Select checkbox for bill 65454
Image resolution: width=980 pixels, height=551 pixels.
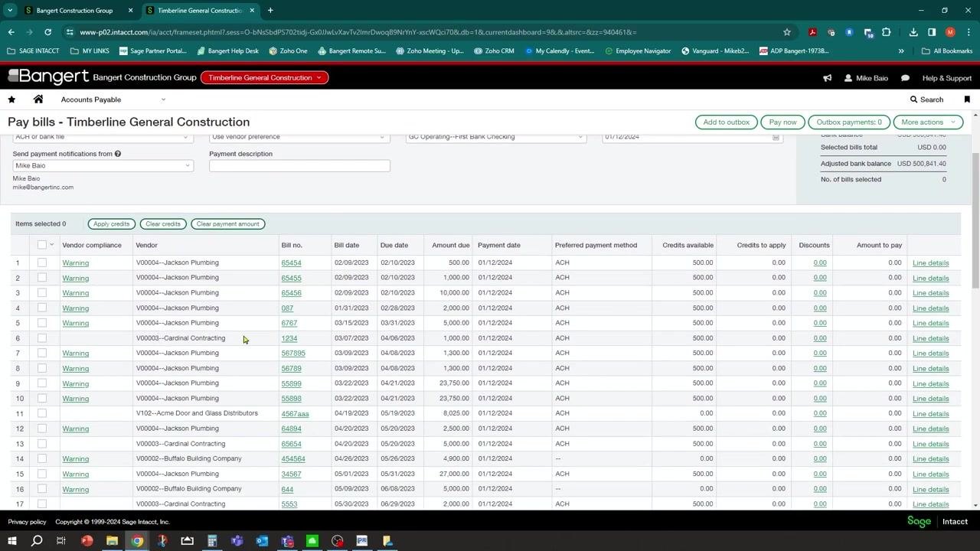(42, 262)
